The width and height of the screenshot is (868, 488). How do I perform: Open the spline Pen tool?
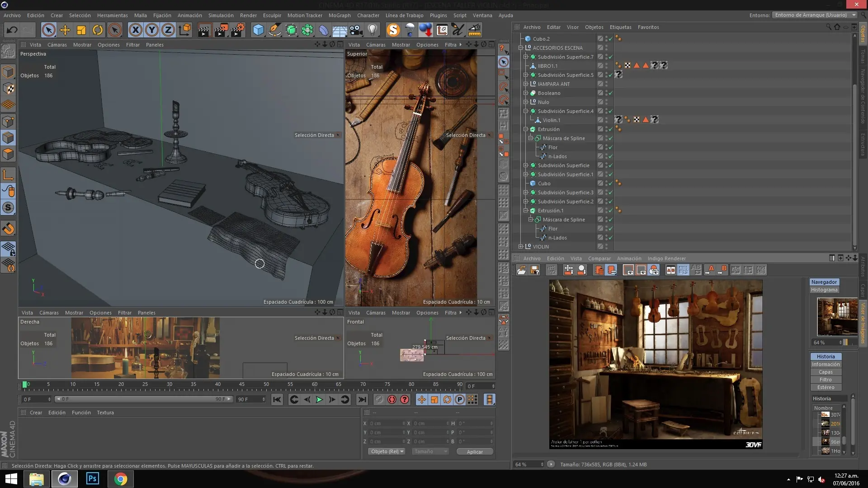[274, 30]
